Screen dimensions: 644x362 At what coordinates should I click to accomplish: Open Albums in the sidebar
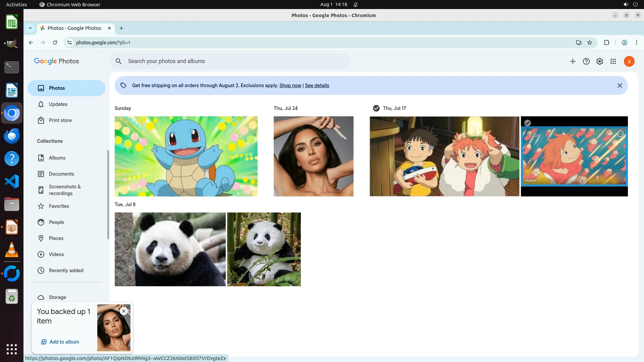coord(57,158)
